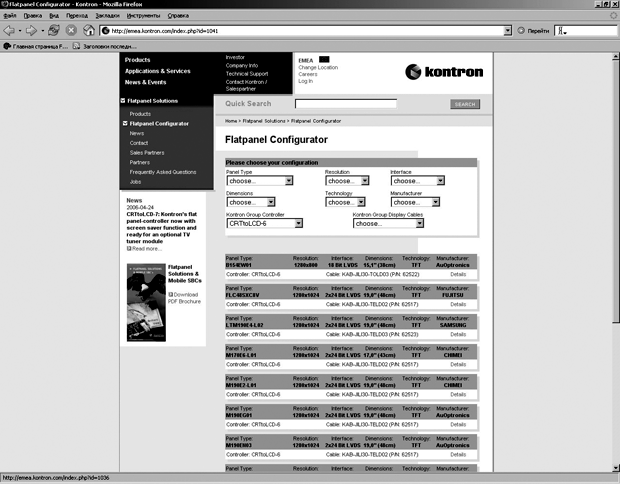The height and width of the screenshot is (484, 620).
Task: Open the Kontron Group Controller dropdown
Action: (265, 223)
